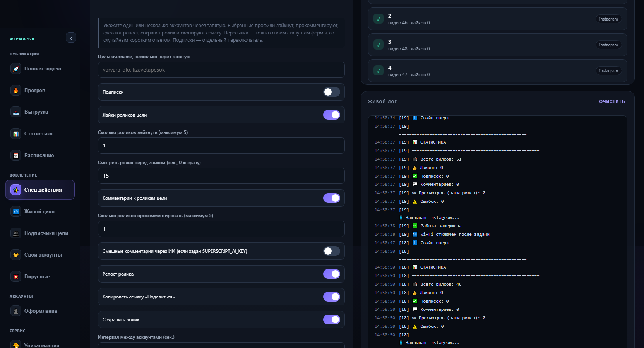Screen dimensions: 644x348
Task: Enable Смешные комментарии через ИИ switch
Action: point(332,251)
